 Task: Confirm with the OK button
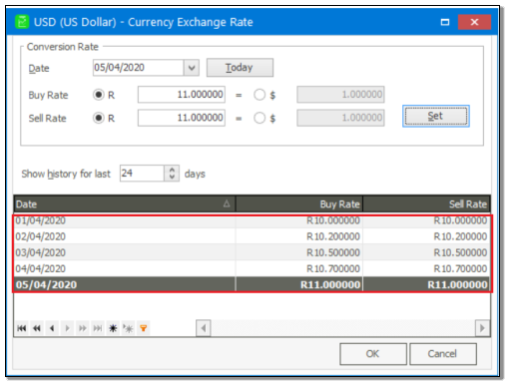point(373,354)
